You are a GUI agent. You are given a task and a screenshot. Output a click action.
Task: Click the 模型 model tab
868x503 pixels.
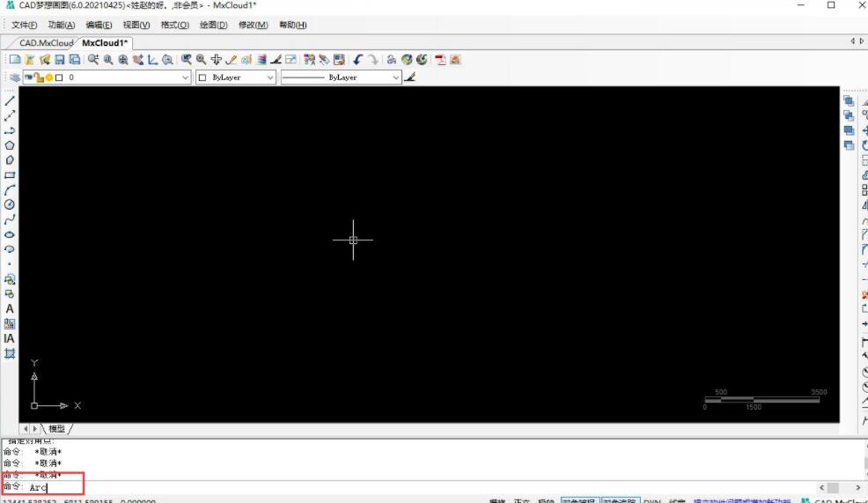56,428
